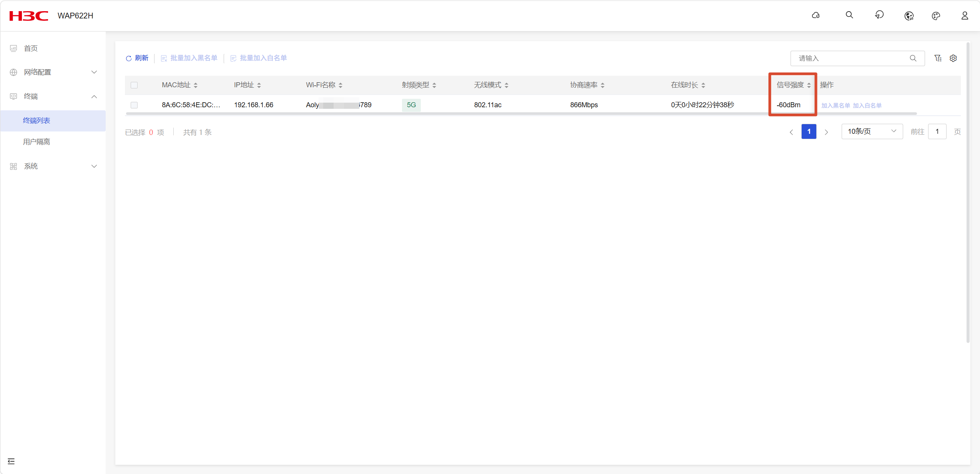Click the table filter icon
The height and width of the screenshot is (474, 980).
click(938, 58)
